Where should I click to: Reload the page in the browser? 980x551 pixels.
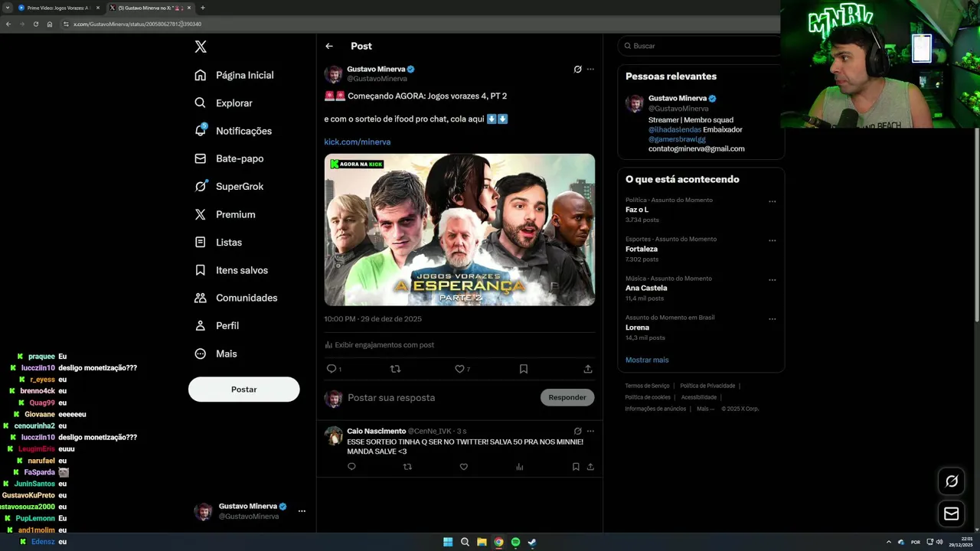click(35, 24)
